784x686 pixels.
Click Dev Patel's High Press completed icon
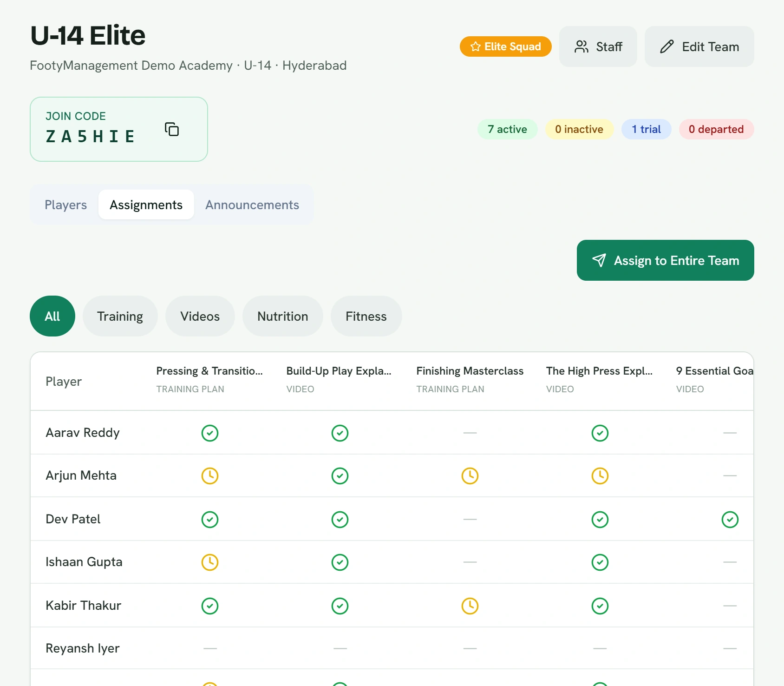coord(600,519)
